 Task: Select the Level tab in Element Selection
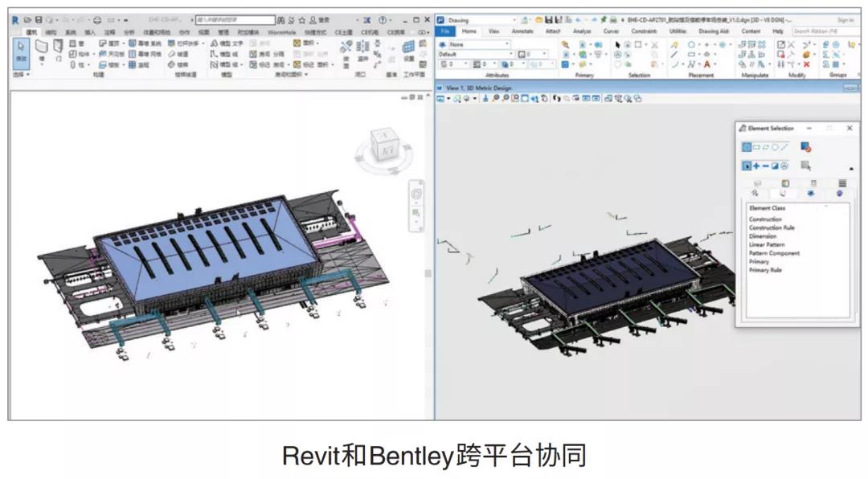757,184
